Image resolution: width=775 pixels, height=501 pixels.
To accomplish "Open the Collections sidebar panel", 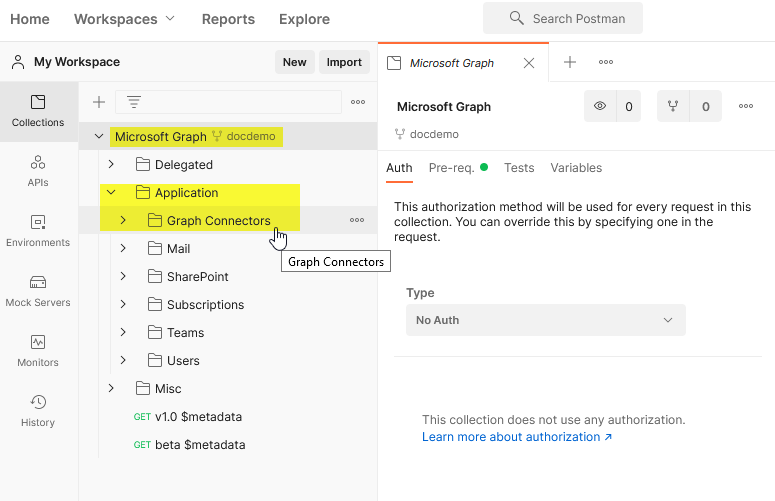I will point(38,112).
